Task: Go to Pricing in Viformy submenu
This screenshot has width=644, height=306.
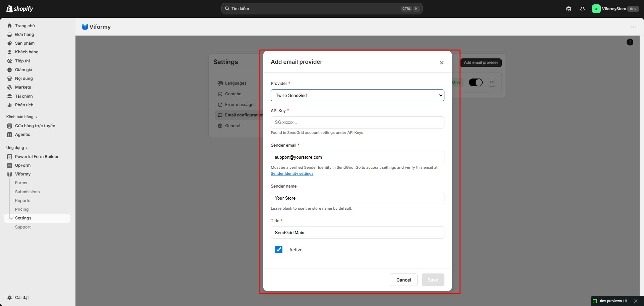Action: pos(22,209)
